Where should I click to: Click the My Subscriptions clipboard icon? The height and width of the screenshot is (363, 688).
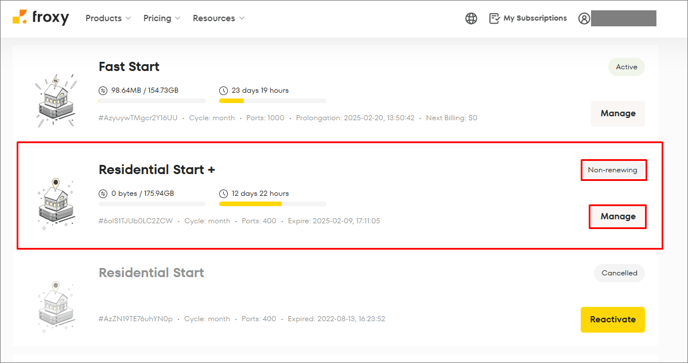[x=494, y=18]
